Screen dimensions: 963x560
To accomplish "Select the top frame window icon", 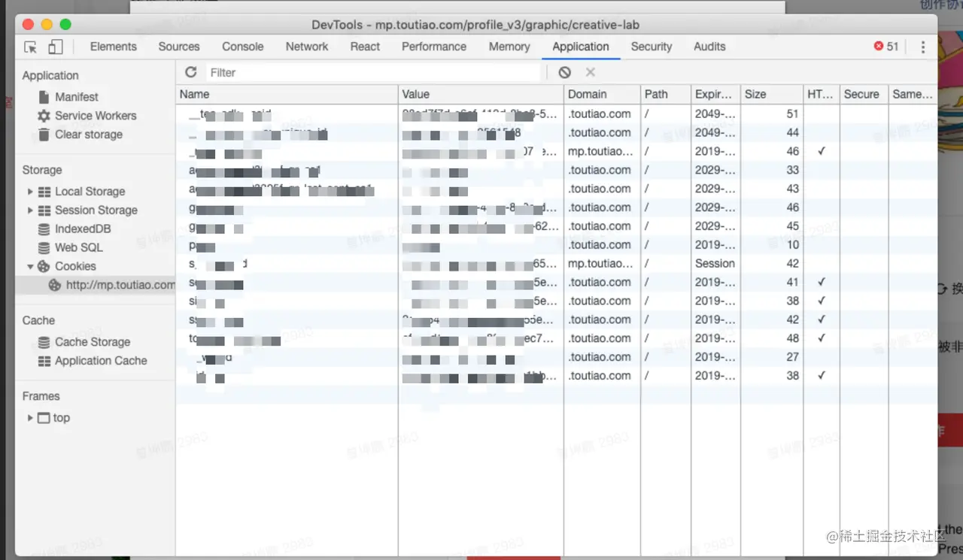I will [x=44, y=418].
